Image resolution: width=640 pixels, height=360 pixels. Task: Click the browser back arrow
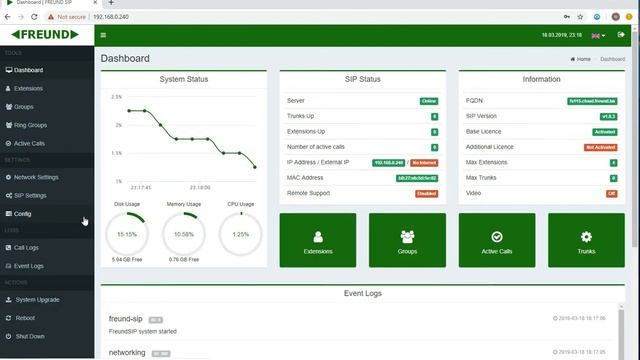[x=8, y=17]
